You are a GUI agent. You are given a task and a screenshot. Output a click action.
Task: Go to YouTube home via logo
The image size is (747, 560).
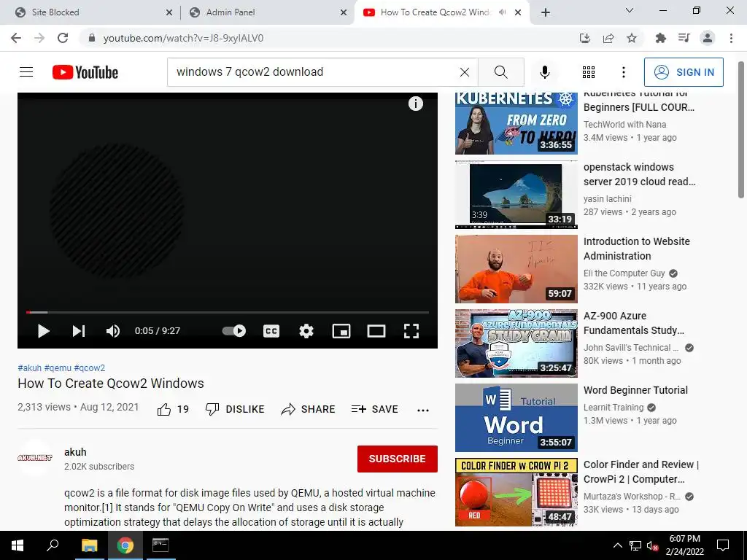[x=85, y=72]
